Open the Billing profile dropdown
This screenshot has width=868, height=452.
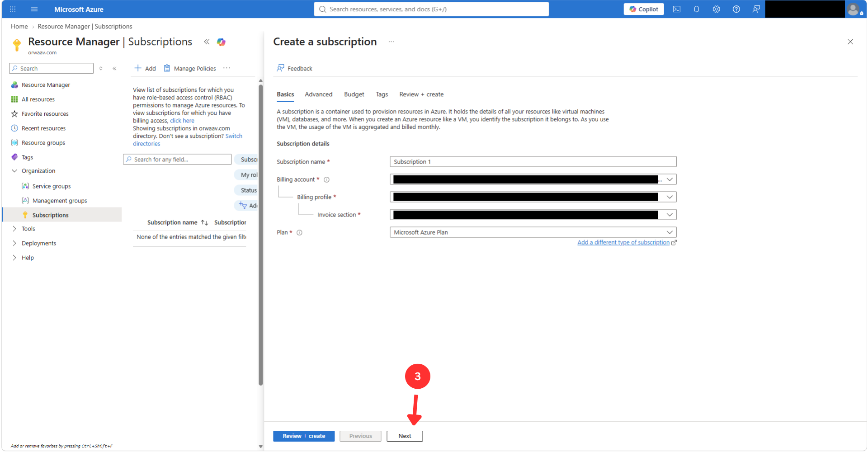point(533,197)
